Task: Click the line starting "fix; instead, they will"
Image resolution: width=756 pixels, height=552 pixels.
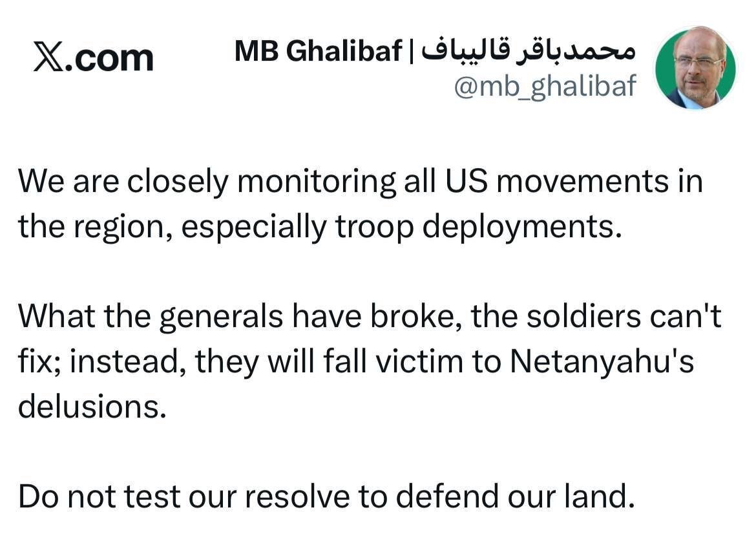Action: click(x=355, y=363)
